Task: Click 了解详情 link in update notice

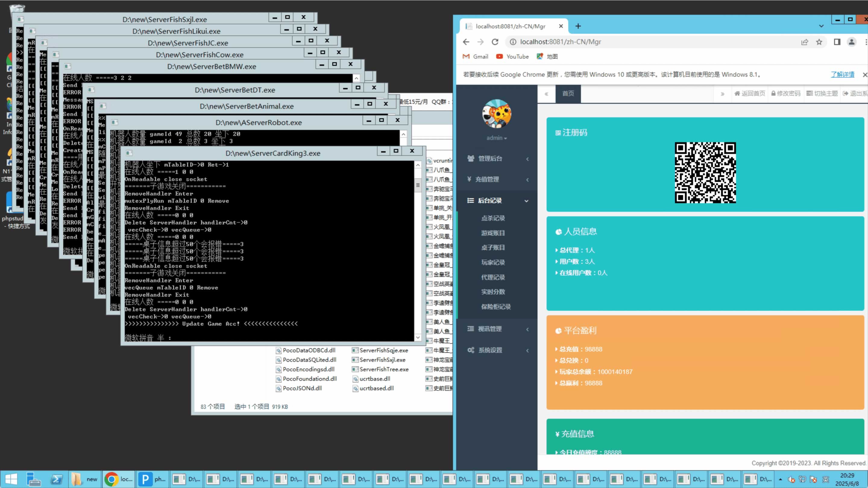Action: 842,74
